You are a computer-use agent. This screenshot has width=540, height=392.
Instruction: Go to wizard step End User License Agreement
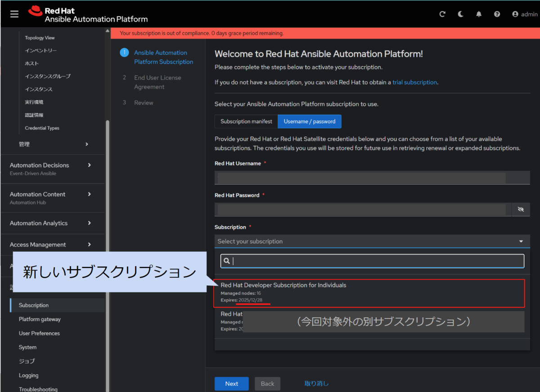tap(157, 82)
